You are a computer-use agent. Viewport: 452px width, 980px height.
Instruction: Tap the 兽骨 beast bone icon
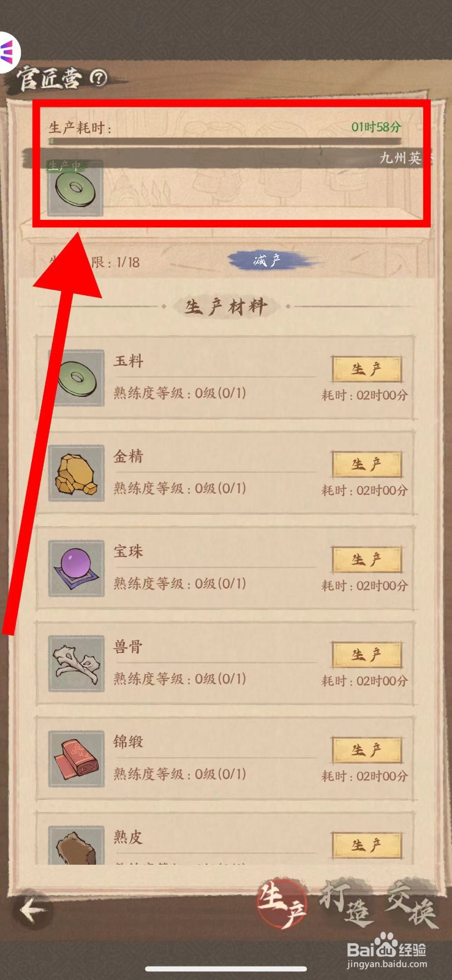(77, 663)
